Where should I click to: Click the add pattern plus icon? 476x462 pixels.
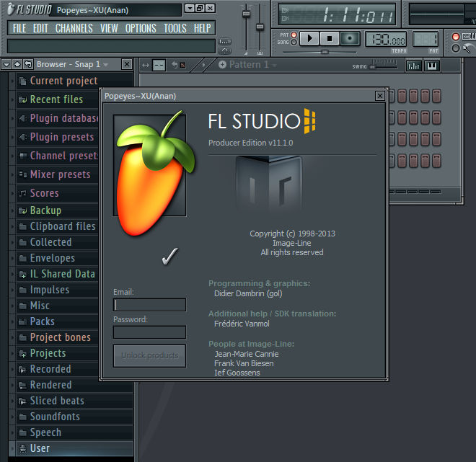(x=222, y=65)
